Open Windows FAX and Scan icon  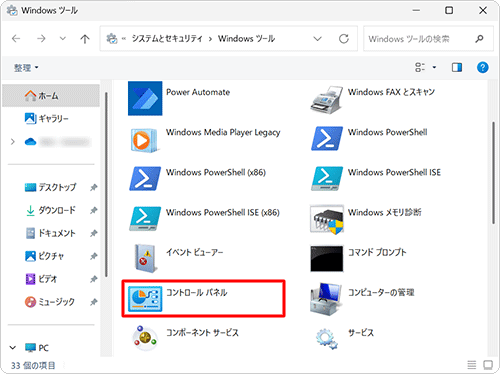[327, 100]
